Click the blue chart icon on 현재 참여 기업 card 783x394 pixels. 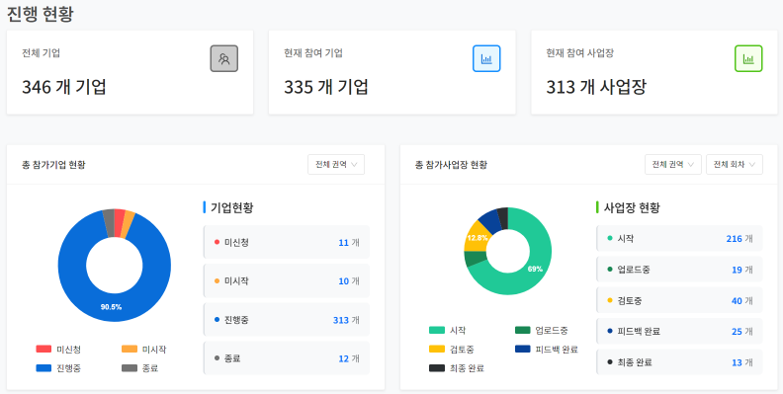click(486, 58)
